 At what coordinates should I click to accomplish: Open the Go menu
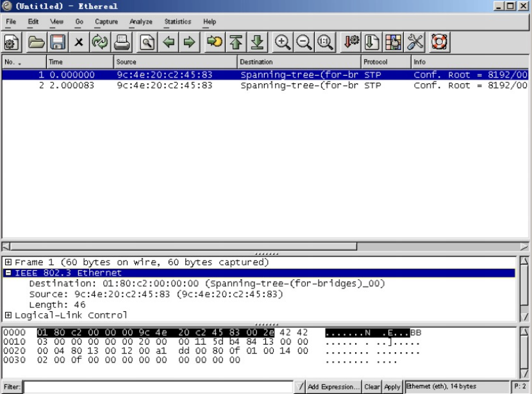[79, 22]
